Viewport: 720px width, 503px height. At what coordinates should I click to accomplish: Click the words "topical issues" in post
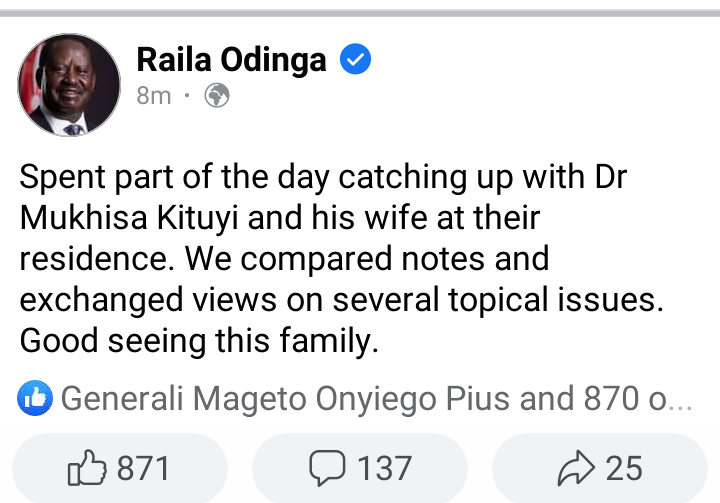(582, 299)
